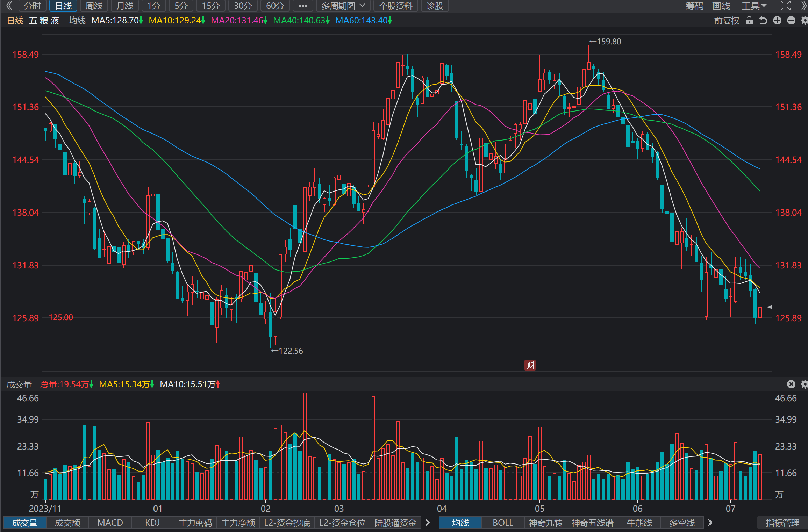Click volume MA10:15.51万 legend label
Screen dimensions: 808x532
[x=190, y=384]
